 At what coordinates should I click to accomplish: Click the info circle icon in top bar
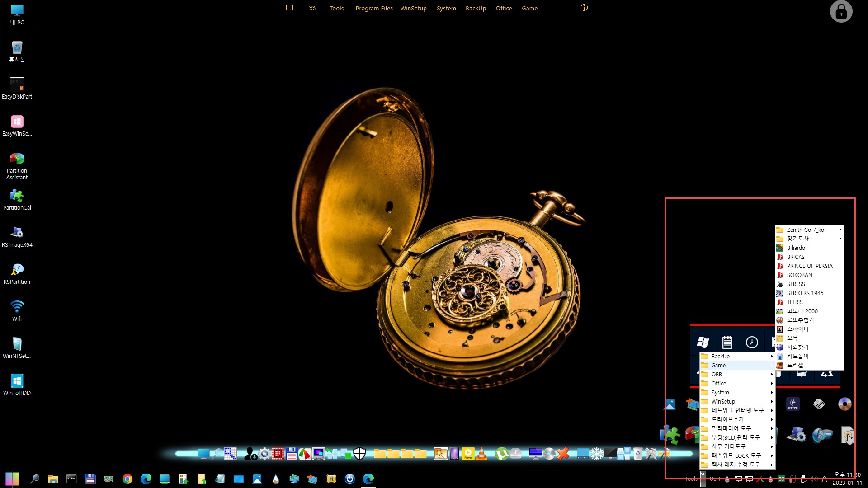(x=584, y=8)
